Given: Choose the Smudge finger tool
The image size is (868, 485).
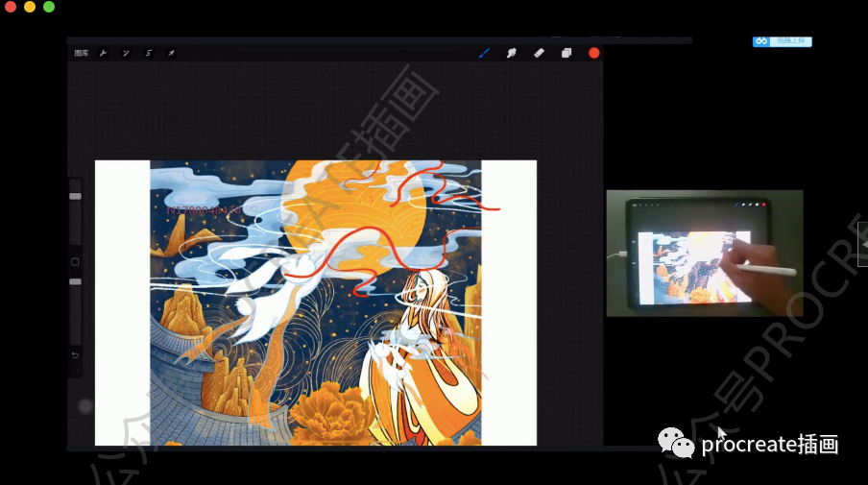Looking at the screenshot, I should (511, 53).
